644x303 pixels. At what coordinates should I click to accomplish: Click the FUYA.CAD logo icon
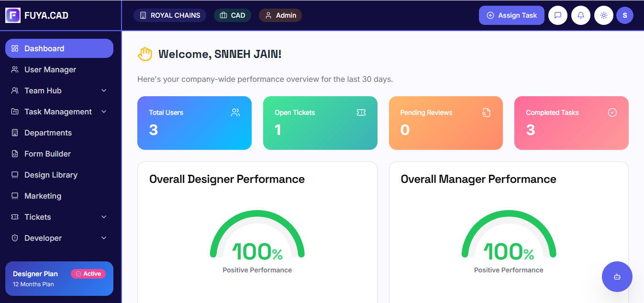(x=13, y=15)
